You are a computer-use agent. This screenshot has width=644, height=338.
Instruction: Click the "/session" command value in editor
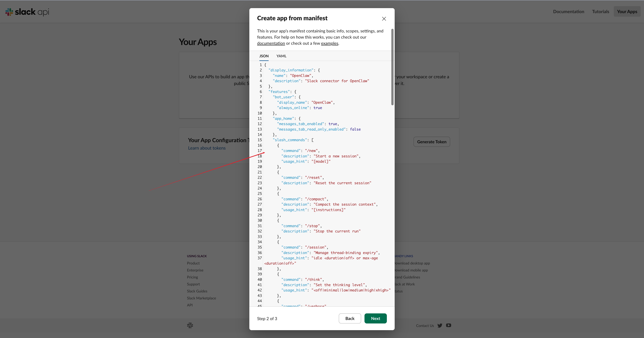pos(315,247)
